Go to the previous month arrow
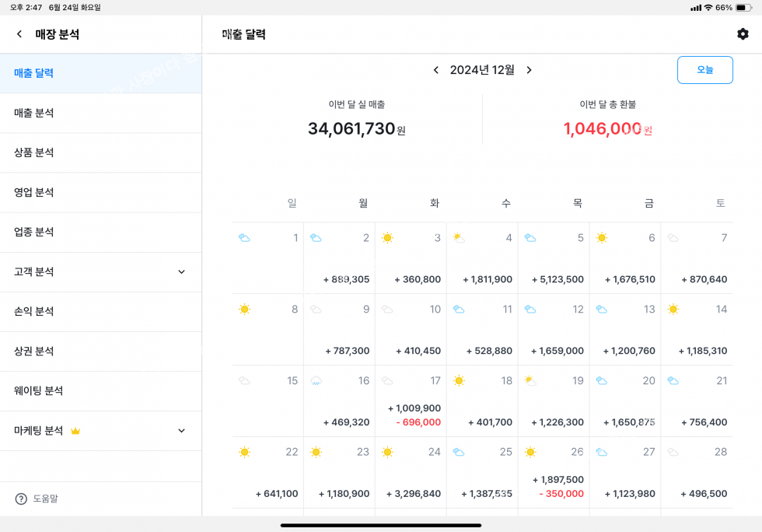This screenshot has width=762, height=532. tap(436, 70)
